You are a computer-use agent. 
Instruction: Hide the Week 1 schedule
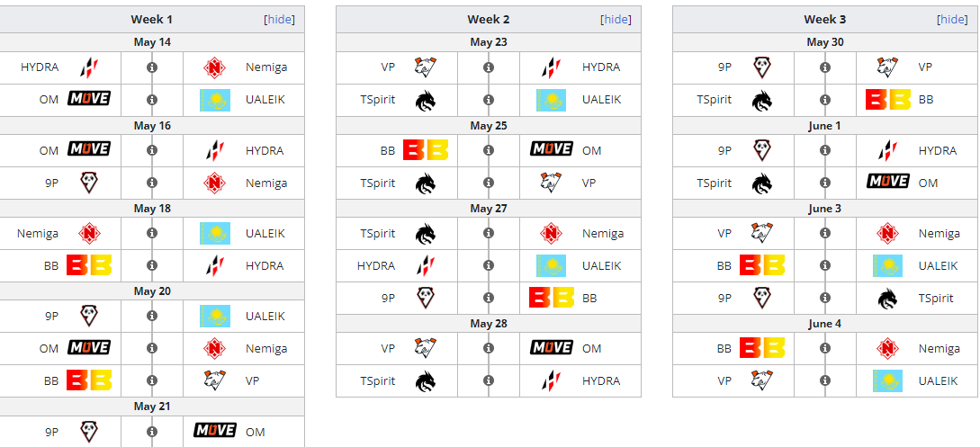(x=280, y=19)
